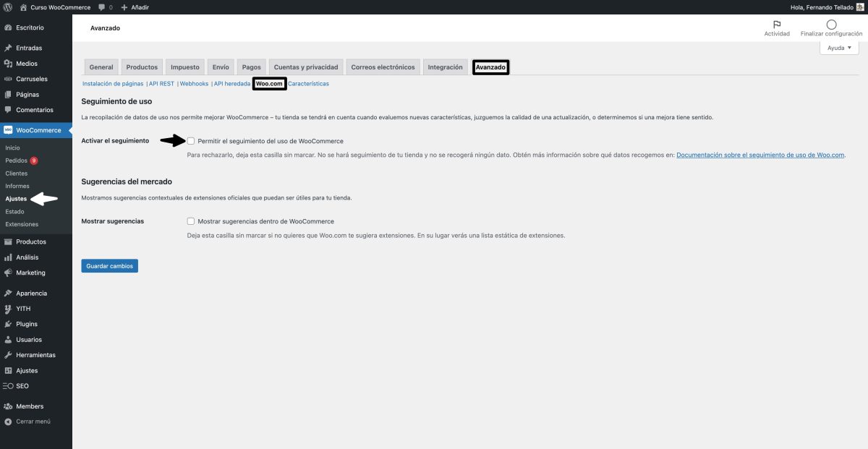Collapse the sidebar via Cerrar menú
Screen dimensions: 868x449
(x=29, y=422)
